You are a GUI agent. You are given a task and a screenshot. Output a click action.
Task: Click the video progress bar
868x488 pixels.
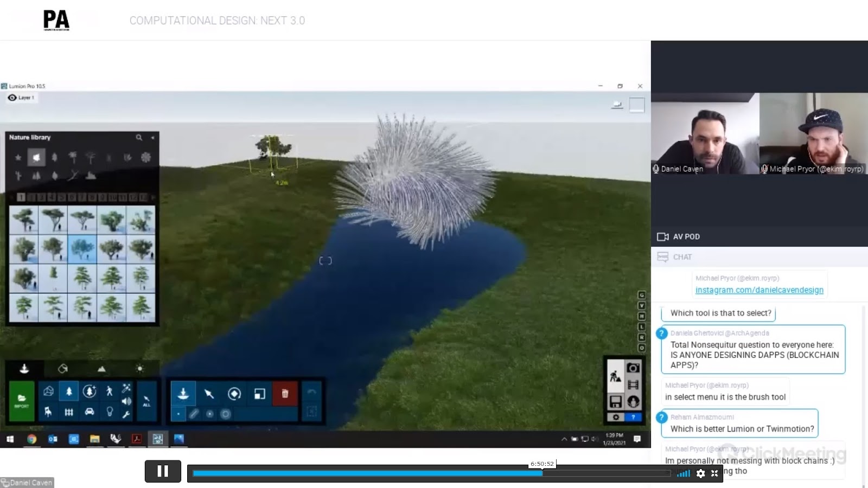click(x=431, y=473)
